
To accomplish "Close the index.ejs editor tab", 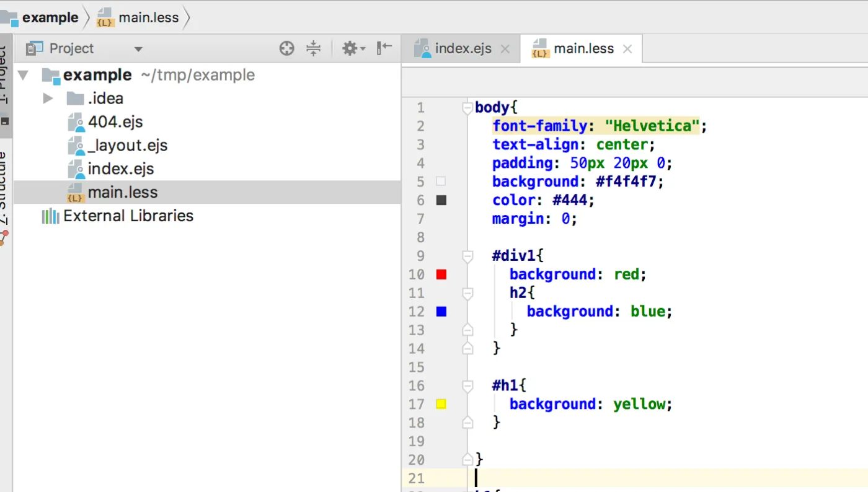I will (x=505, y=49).
